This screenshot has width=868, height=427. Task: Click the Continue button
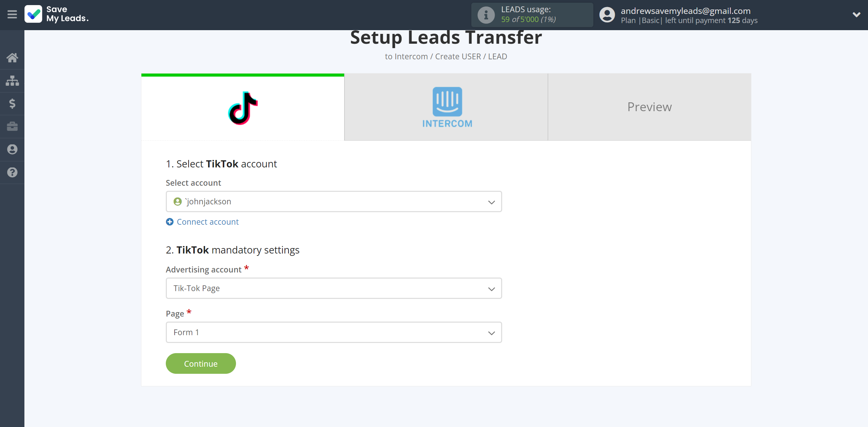tap(201, 363)
